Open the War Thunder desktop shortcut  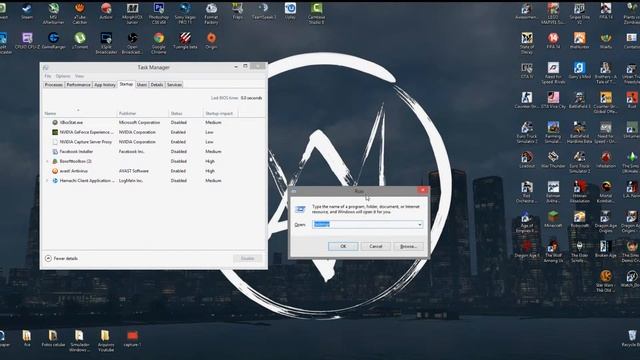pyautogui.click(x=553, y=160)
